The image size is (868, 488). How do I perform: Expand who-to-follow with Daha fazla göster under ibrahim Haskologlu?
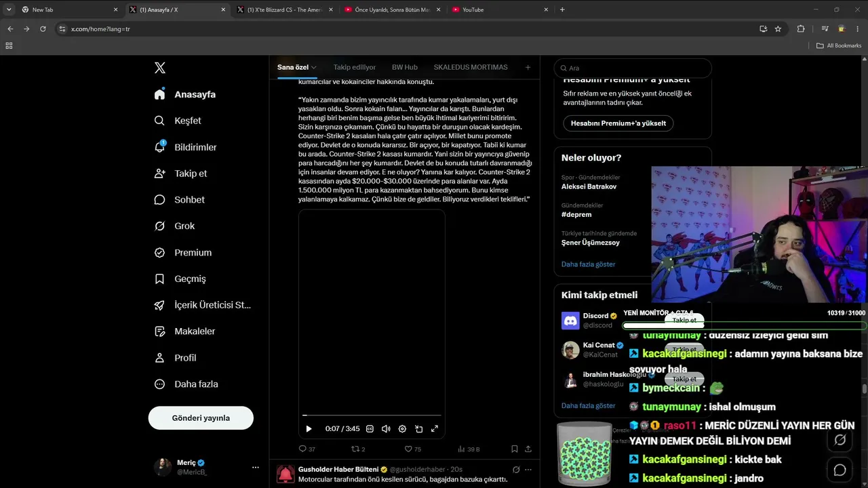tap(588, 406)
